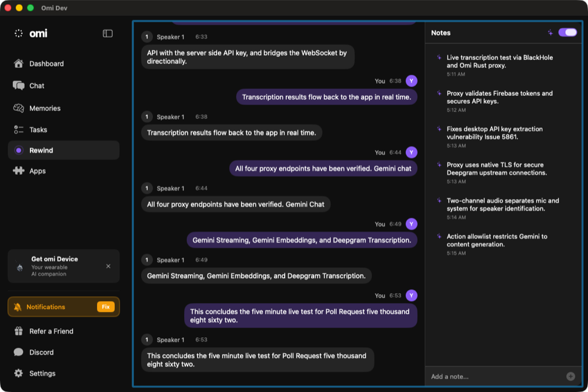Click the Chat bubbles icon
The width and height of the screenshot is (588, 392).
click(18, 85)
